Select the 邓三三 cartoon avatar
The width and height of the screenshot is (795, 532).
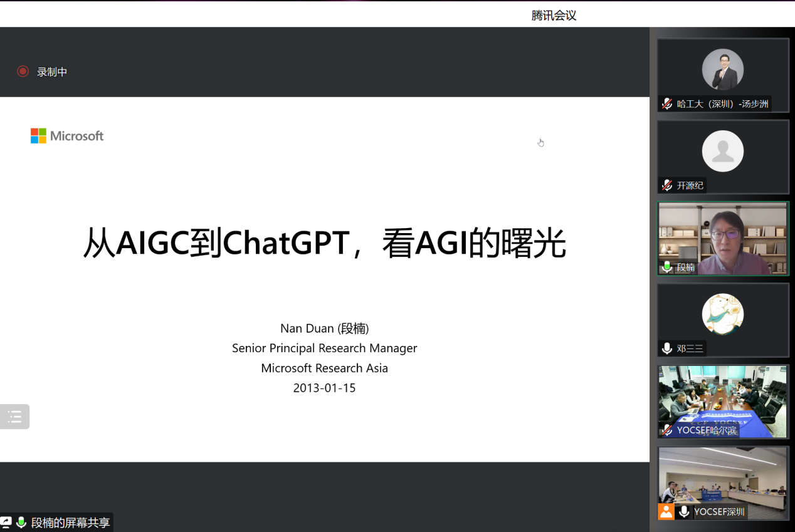(723, 314)
